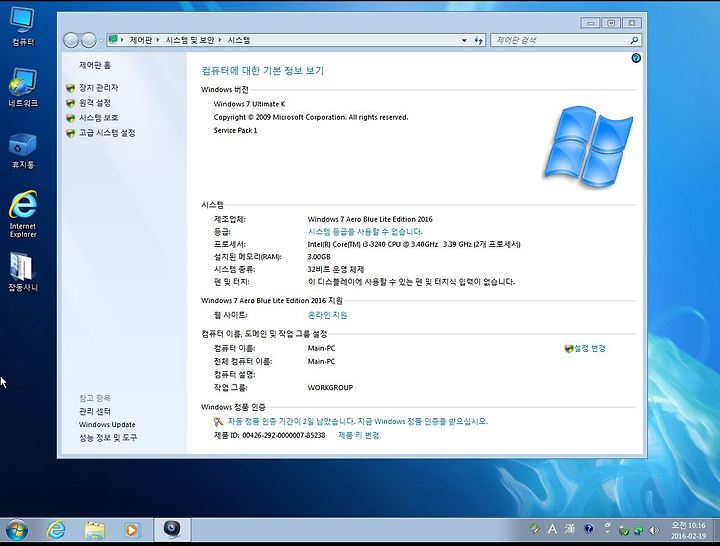Click the 설정 변경 link
720x546 pixels.
click(590, 349)
